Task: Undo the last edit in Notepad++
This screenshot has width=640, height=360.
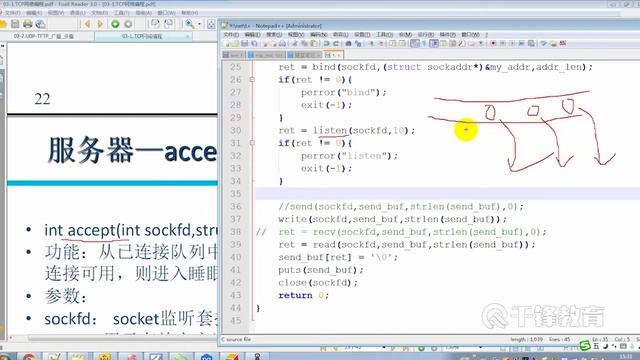Action: pyautogui.click(x=326, y=43)
